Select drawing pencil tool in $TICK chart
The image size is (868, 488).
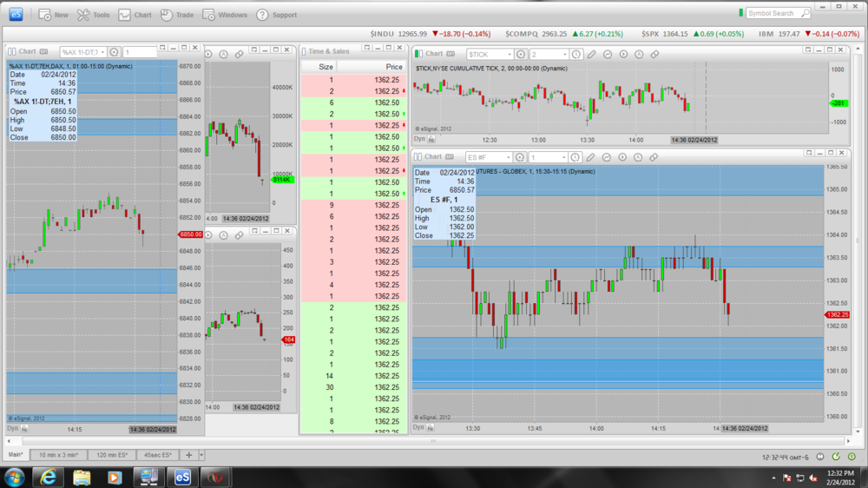pos(592,55)
